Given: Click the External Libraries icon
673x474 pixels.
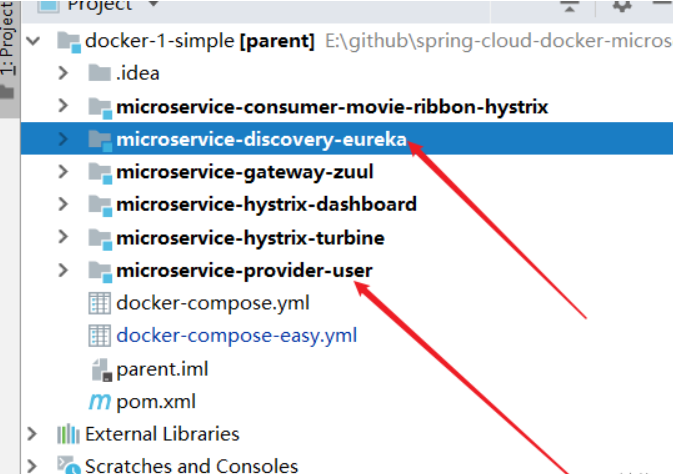Looking at the screenshot, I should click(x=68, y=434).
